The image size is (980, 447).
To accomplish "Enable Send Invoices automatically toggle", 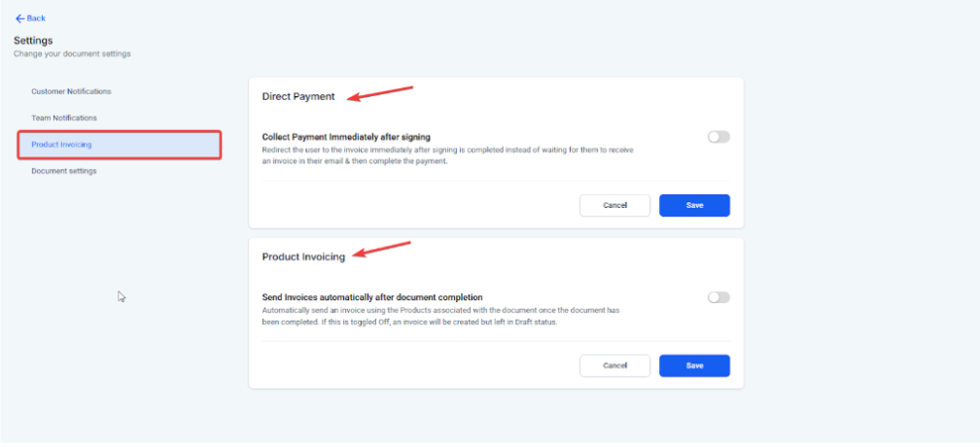I will (718, 297).
